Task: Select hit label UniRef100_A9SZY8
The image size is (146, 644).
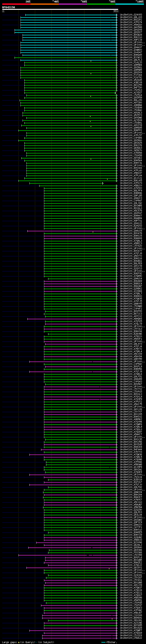Action: tap(131, 125)
